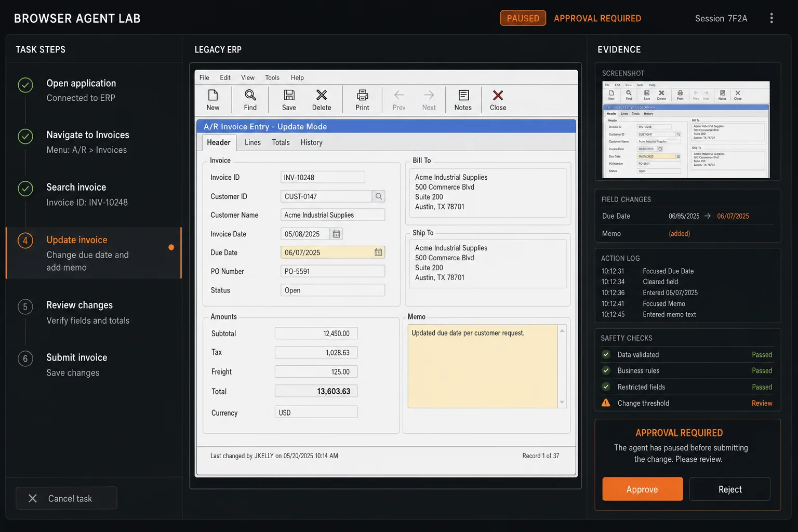Go to the next record with Next
The image size is (798, 532).
pyautogui.click(x=429, y=95)
